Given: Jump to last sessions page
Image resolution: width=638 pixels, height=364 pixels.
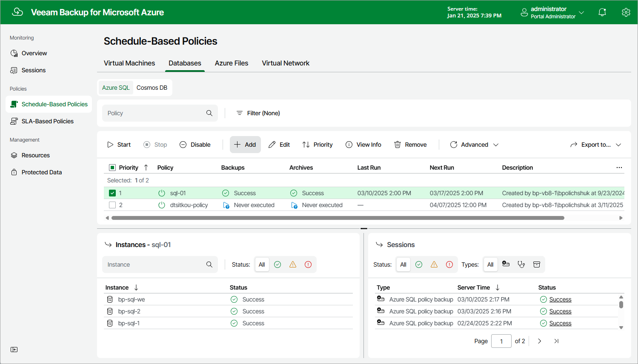Looking at the screenshot, I should [x=556, y=341].
